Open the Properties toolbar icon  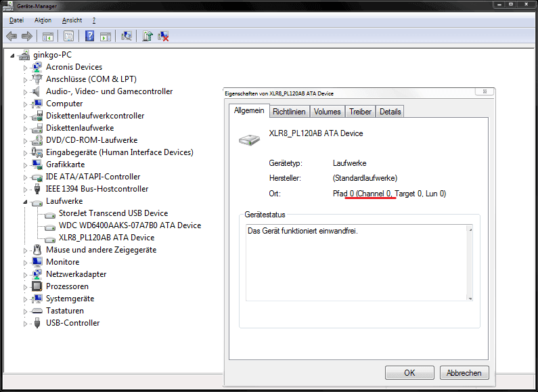pos(68,36)
